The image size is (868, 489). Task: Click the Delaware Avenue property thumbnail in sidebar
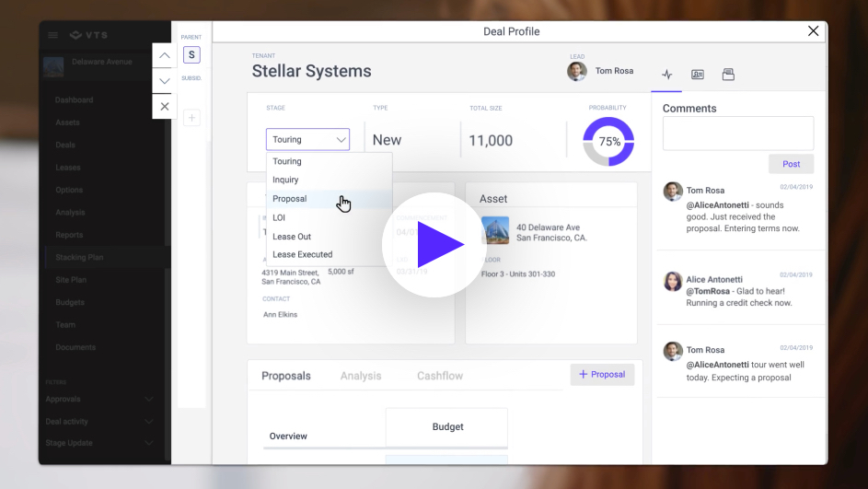tap(53, 66)
